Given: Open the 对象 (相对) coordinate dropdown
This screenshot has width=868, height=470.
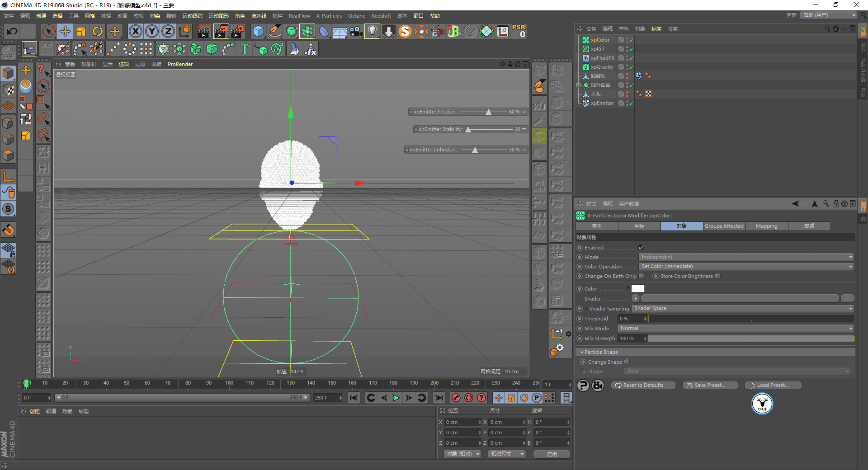Looking at the screenshot, I should 462,454.
